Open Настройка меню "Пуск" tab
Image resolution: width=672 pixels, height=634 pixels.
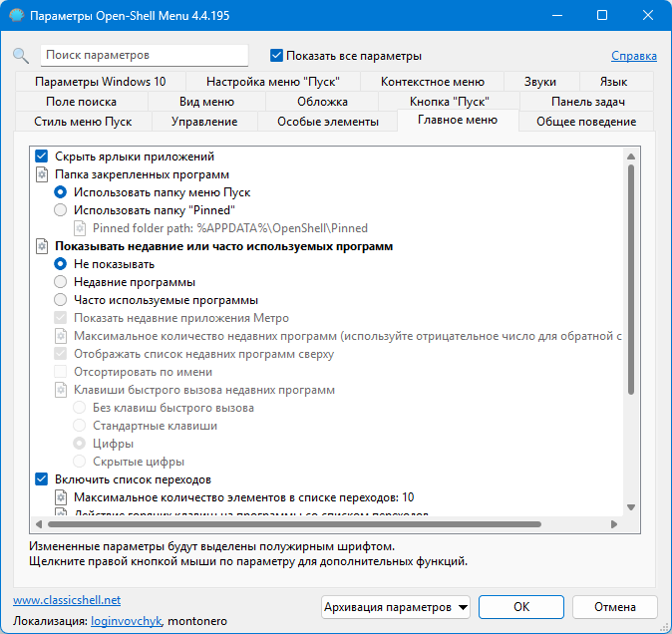pyautogui.click(x=273, y=82)
